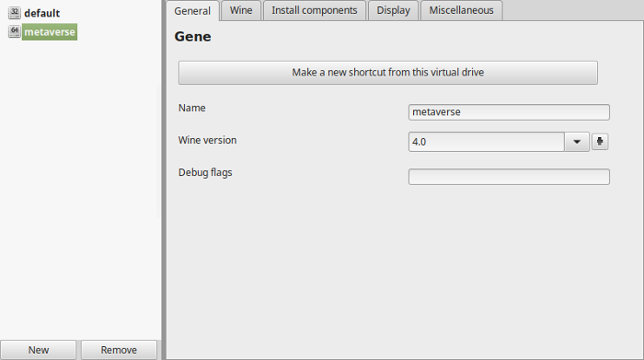The width and height of the screenshot is (644, 360).
Task: Select the default virtual drive
Action: coord(42,13)
